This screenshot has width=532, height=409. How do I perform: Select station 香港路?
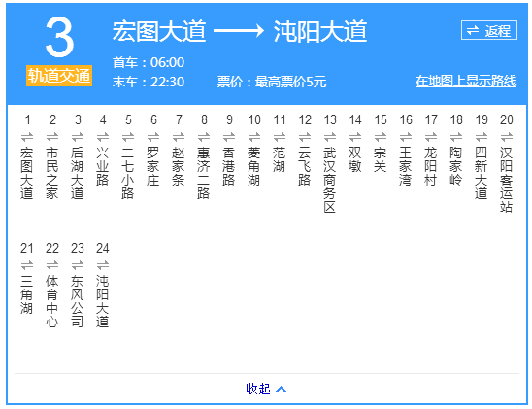(229, 166)
